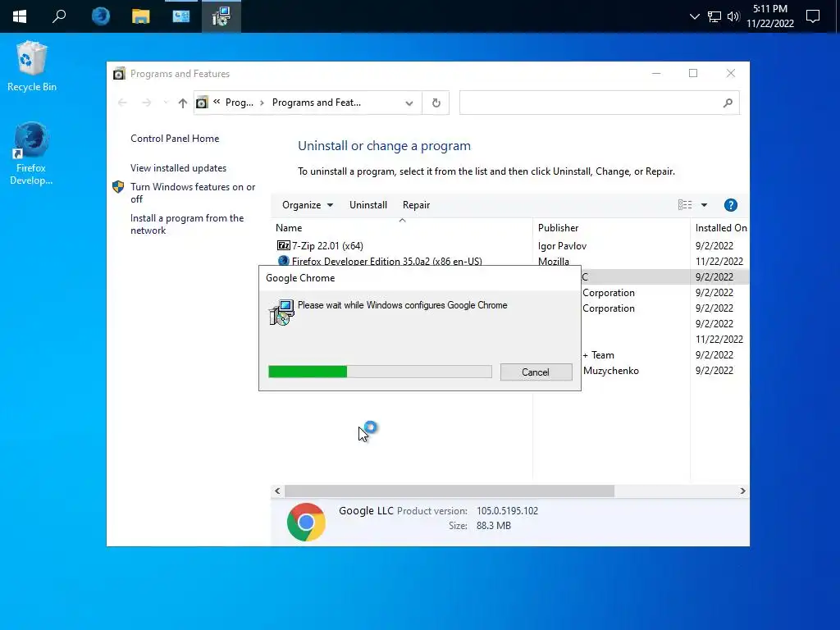
Task: Click the horizontal scrollbar thumb
Action: tap(449, 491)
